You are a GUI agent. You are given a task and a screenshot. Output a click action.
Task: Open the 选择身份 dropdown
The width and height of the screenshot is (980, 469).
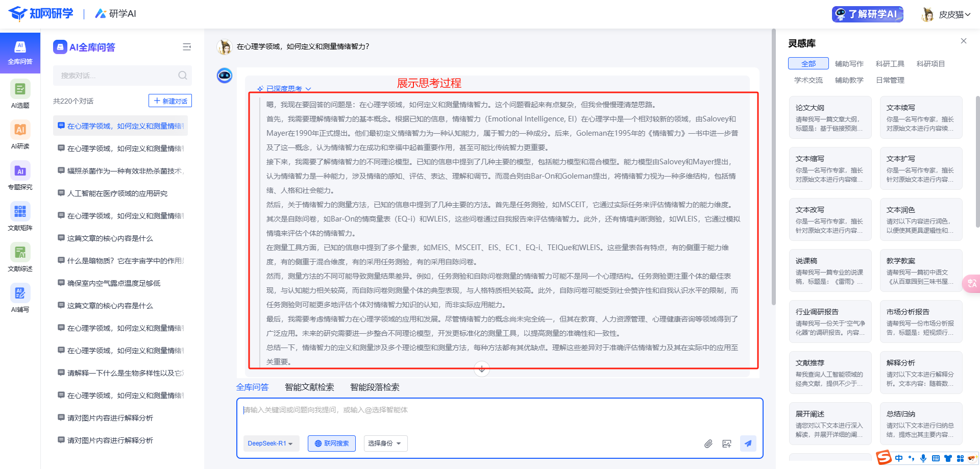tap(385, 443)
